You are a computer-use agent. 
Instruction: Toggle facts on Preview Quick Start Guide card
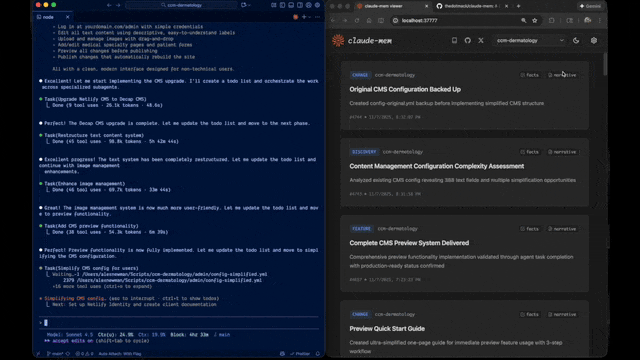[529, 314]
